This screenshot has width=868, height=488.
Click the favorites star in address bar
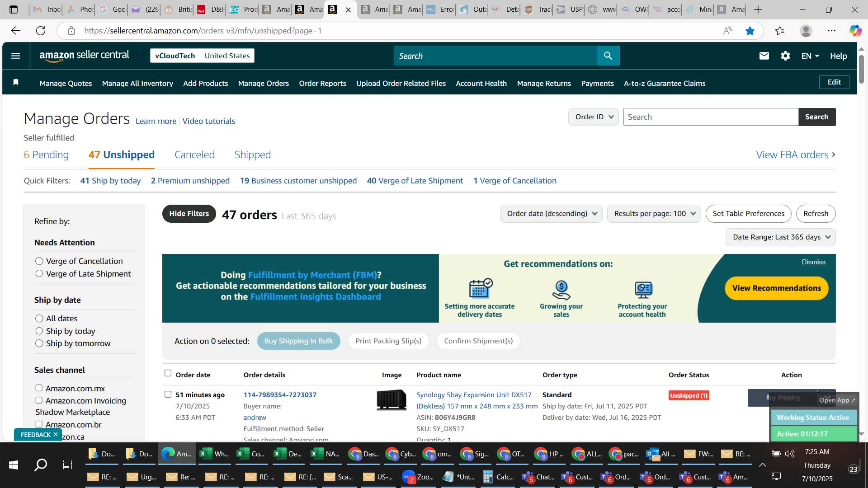[750, 31]
